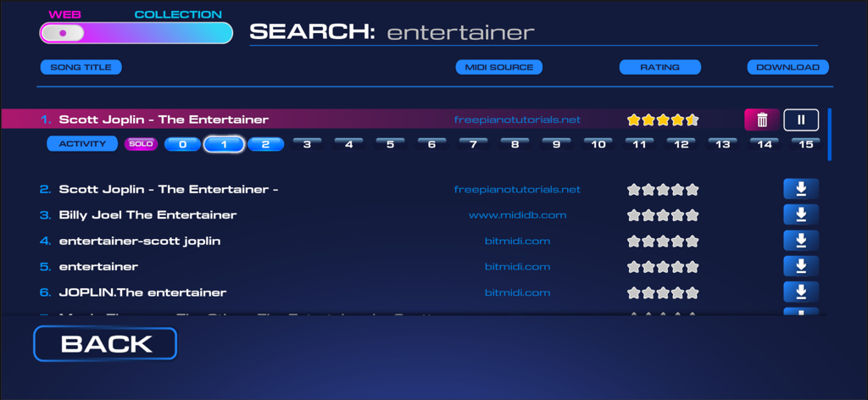Toggle channel 5

click(x=390, y=144)
